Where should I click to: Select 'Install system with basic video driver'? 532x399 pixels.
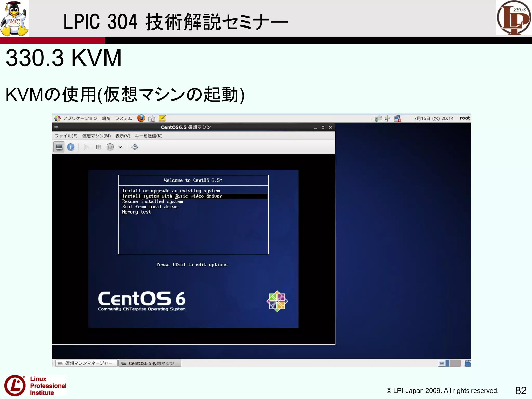pyautogui.click(x=193, y=196)
